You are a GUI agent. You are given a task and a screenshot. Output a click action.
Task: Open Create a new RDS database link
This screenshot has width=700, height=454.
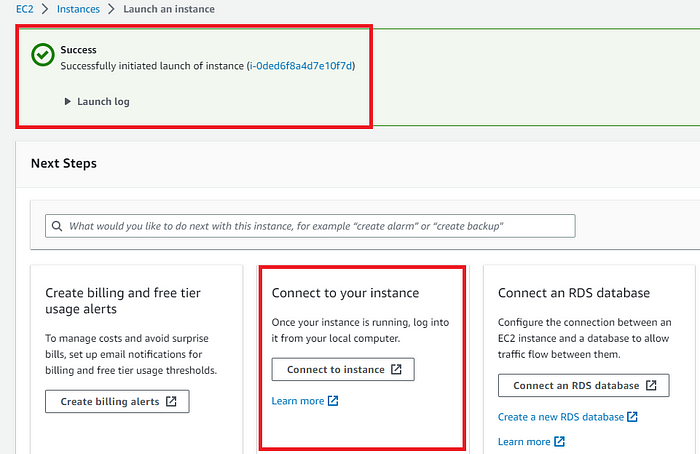point(561,417)
